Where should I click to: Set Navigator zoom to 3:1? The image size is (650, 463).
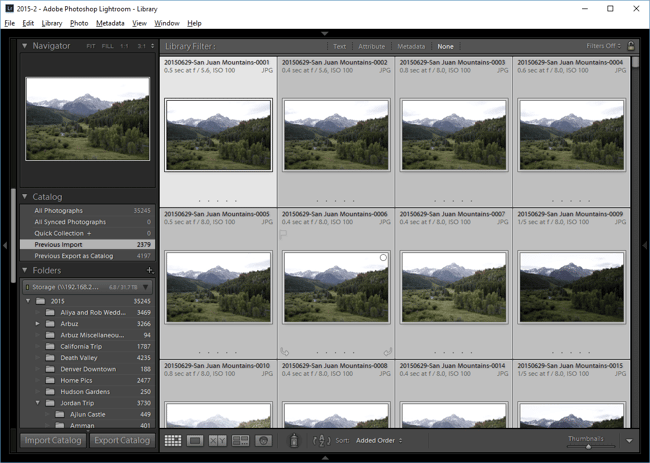pos(141,46)
